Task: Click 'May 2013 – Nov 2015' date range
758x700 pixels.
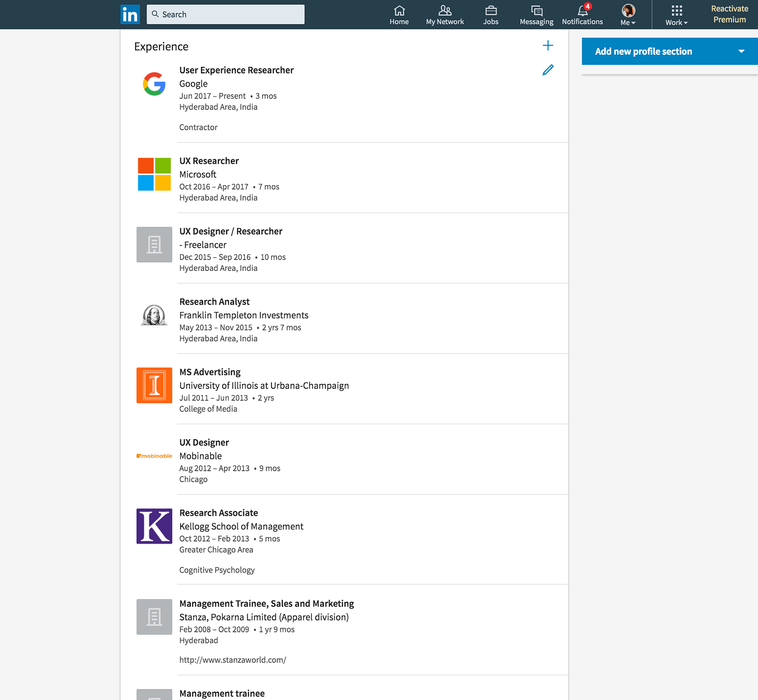Action: pyautogui.click(x=216, y=328)
